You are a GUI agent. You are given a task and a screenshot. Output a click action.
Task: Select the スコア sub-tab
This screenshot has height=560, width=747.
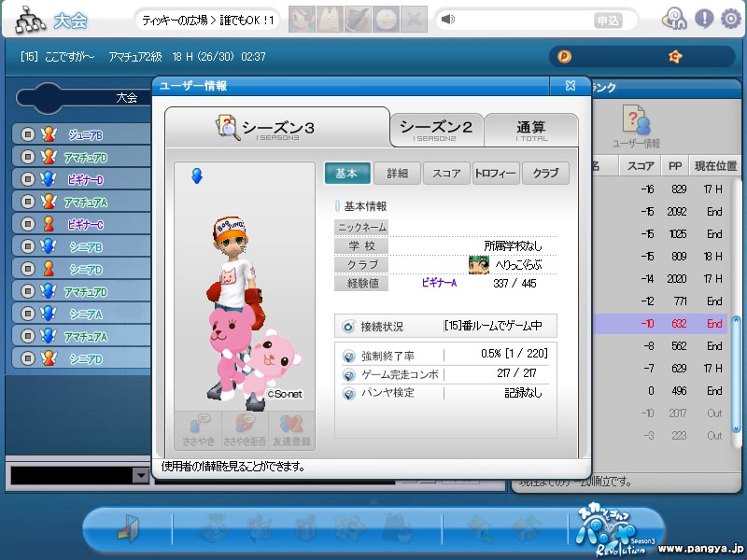446,174
